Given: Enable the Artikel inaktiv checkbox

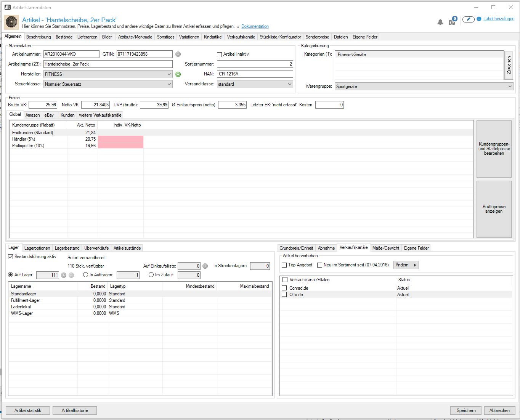Looking at the screenshot, I should (x=220, y=55).
